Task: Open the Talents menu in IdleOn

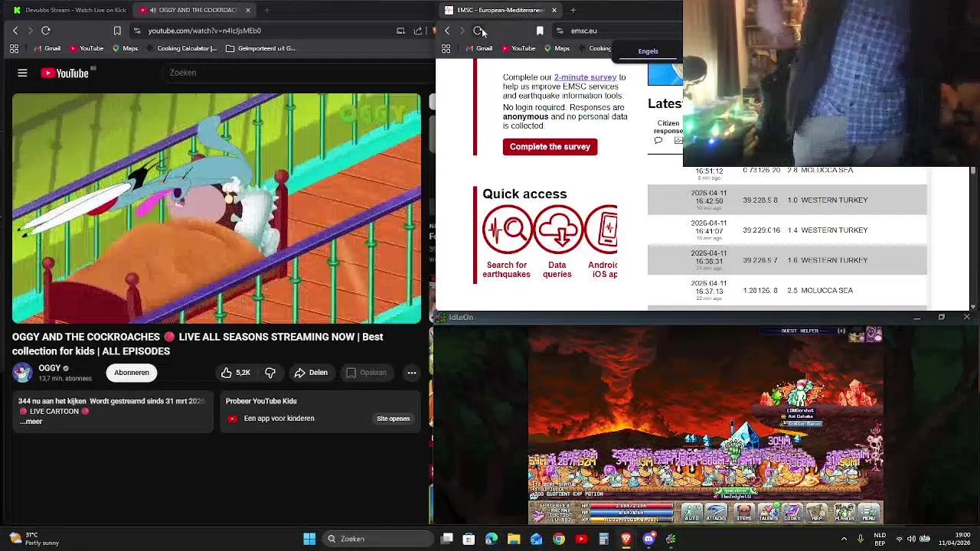Action: (768, 513)
